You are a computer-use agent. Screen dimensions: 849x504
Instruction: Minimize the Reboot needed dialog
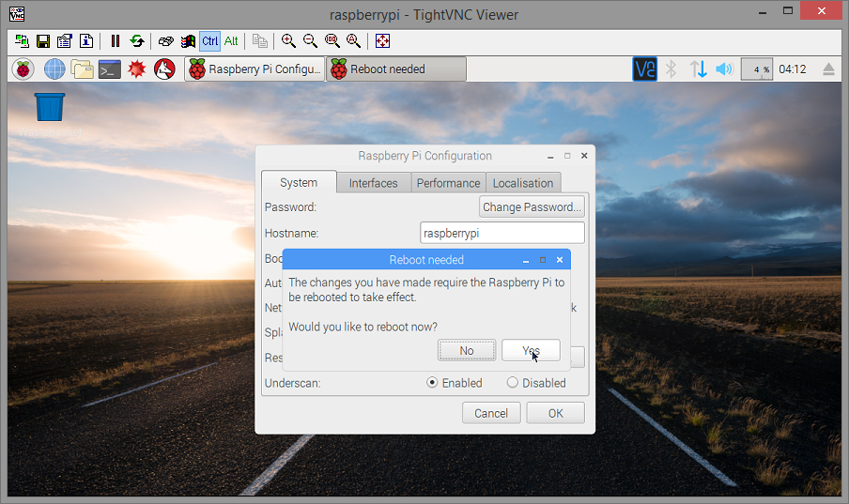coord(526,260)
